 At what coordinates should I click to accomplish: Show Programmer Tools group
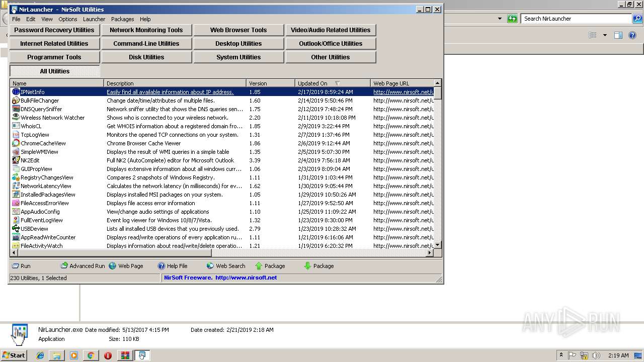[x=54, y=57]
